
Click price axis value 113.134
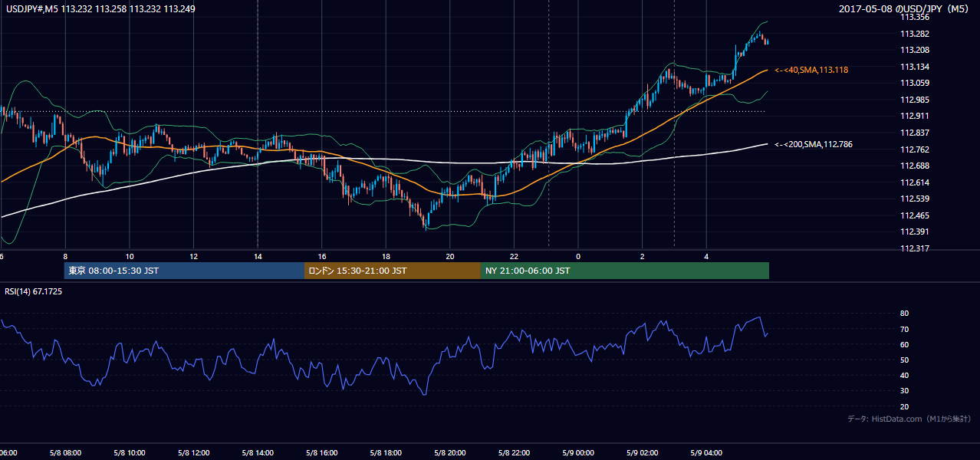(916, 67)
